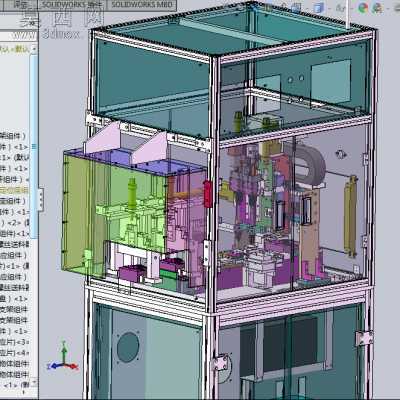Click the red X axis of the triad

(x=72, y=366)
